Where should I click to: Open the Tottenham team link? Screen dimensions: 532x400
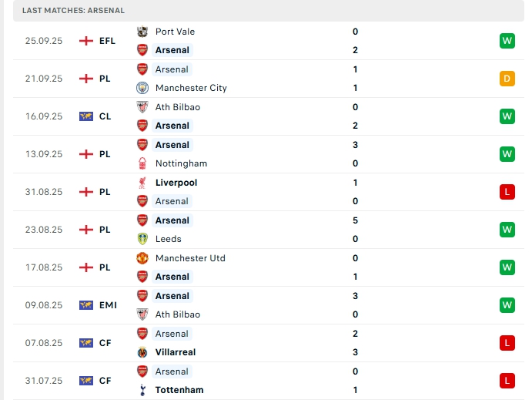coord(179,390)
